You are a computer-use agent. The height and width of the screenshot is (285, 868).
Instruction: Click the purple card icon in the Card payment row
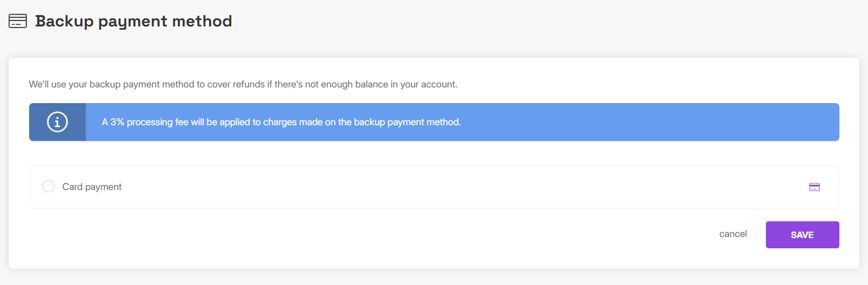(814, 187)
